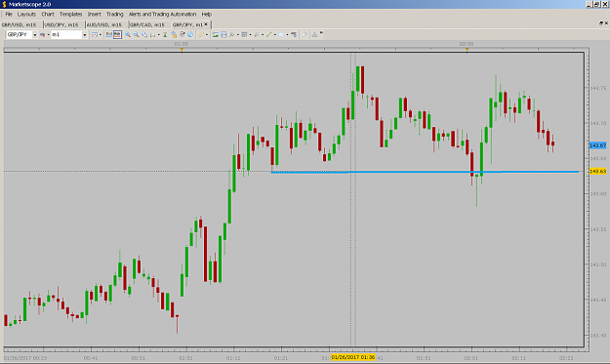
Task: Click the padlock icon in toolbar
Action: tap(174, 34)
